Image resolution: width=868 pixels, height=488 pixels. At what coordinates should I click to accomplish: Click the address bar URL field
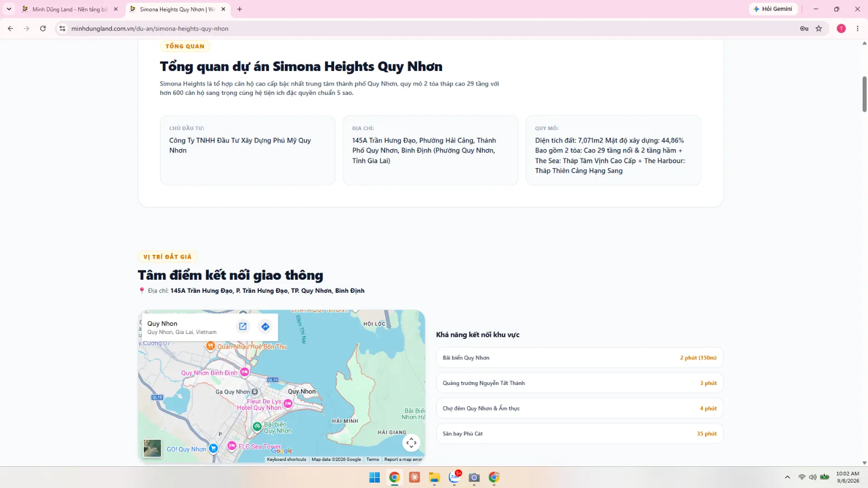coord(429,29)
